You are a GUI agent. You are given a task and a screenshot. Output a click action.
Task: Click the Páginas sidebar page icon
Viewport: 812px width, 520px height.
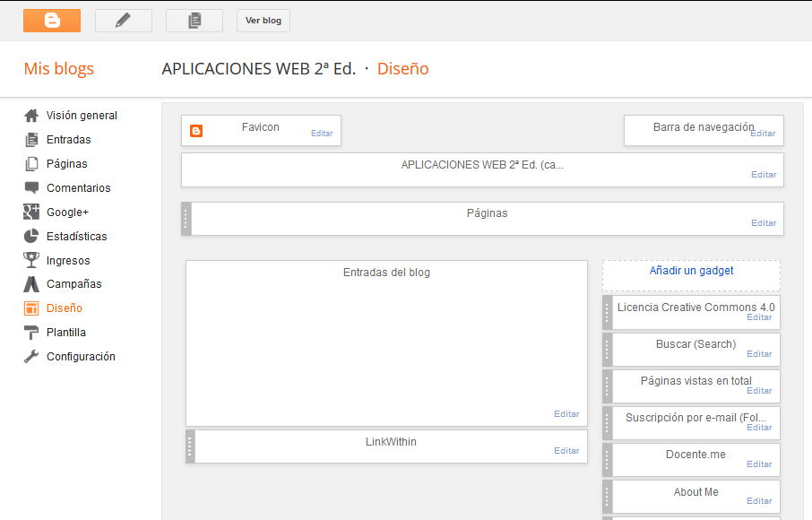click(x=31, y=164)
